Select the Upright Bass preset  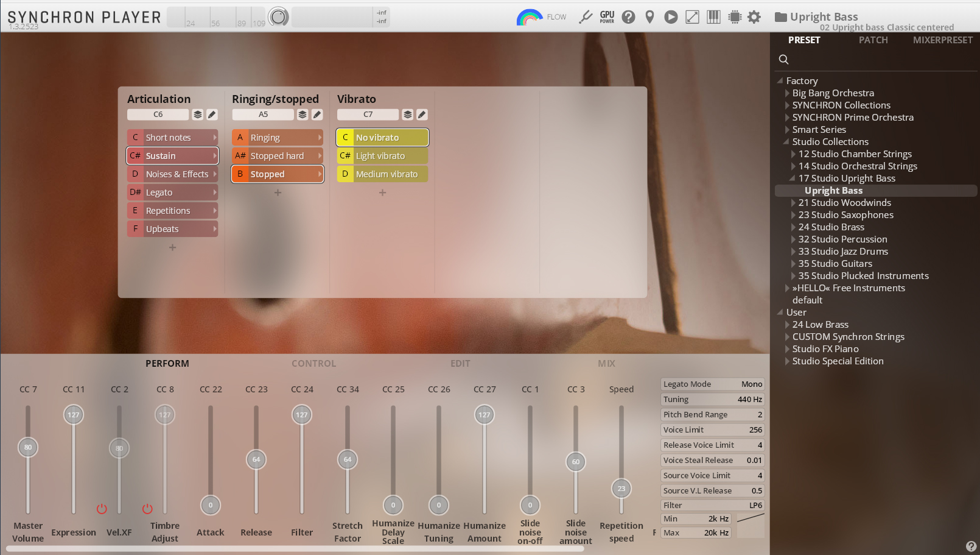click(x=875, y=191)
